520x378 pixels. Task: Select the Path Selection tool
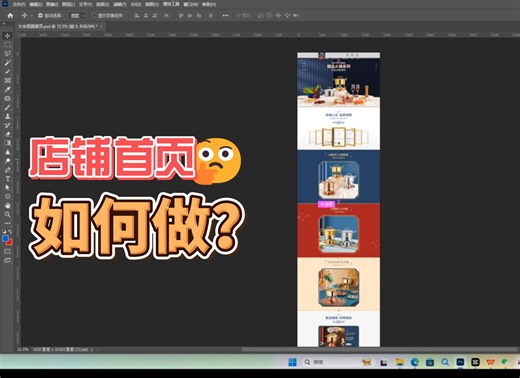[7, 188]
